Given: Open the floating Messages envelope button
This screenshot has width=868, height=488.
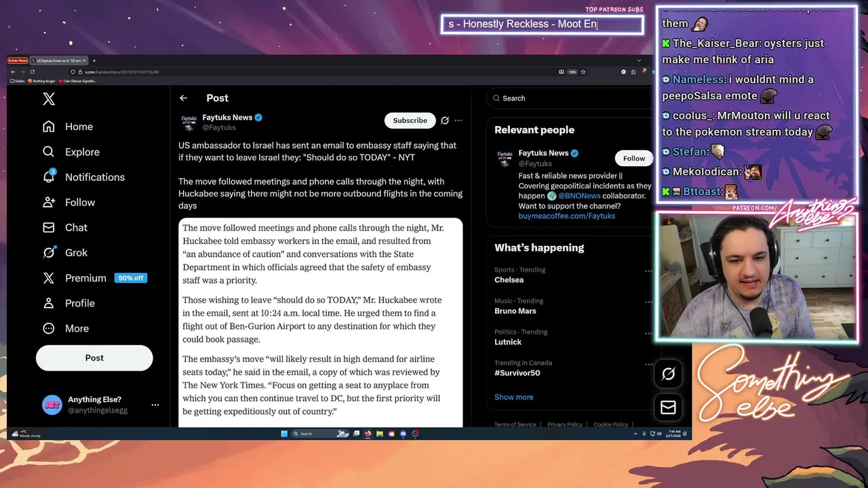Looking at the screenshot, I should [668, 407].
